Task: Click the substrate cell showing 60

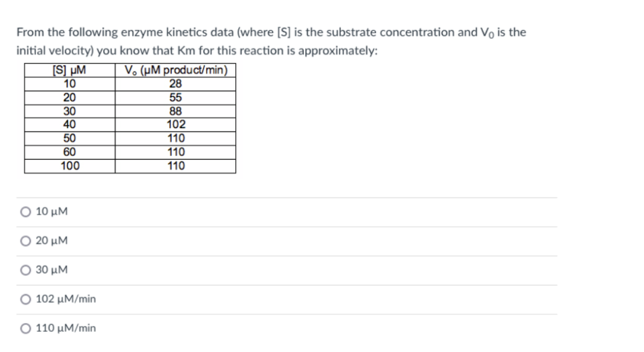Action: (70, 152)
